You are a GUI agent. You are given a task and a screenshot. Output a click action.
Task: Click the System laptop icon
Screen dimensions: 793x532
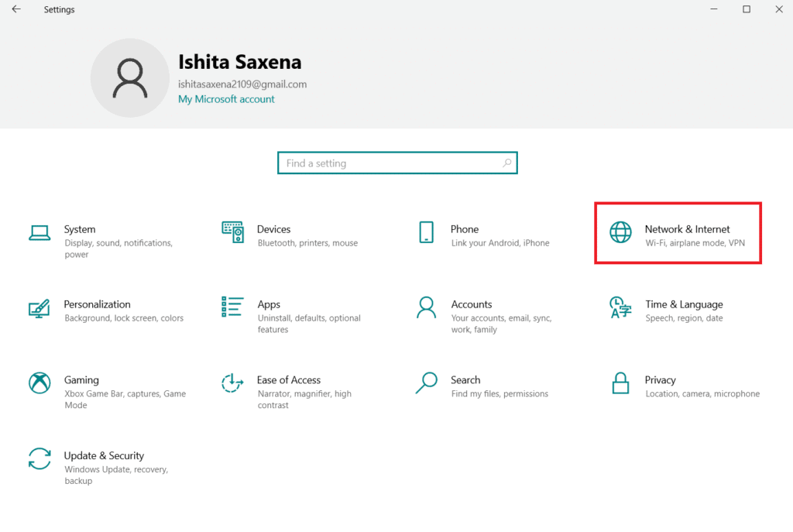(x=39, y=232)
